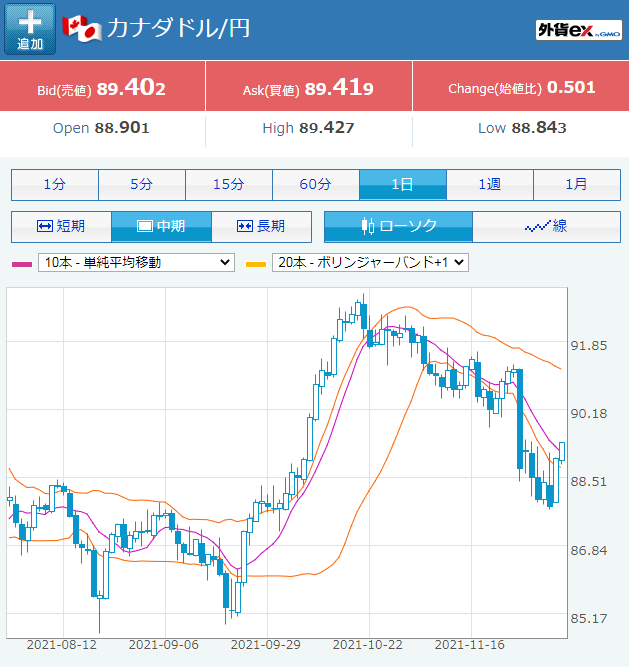This screenshot has width=629, height=667.
Task: Select the 5分 timeframe tab
Action: 142,185
